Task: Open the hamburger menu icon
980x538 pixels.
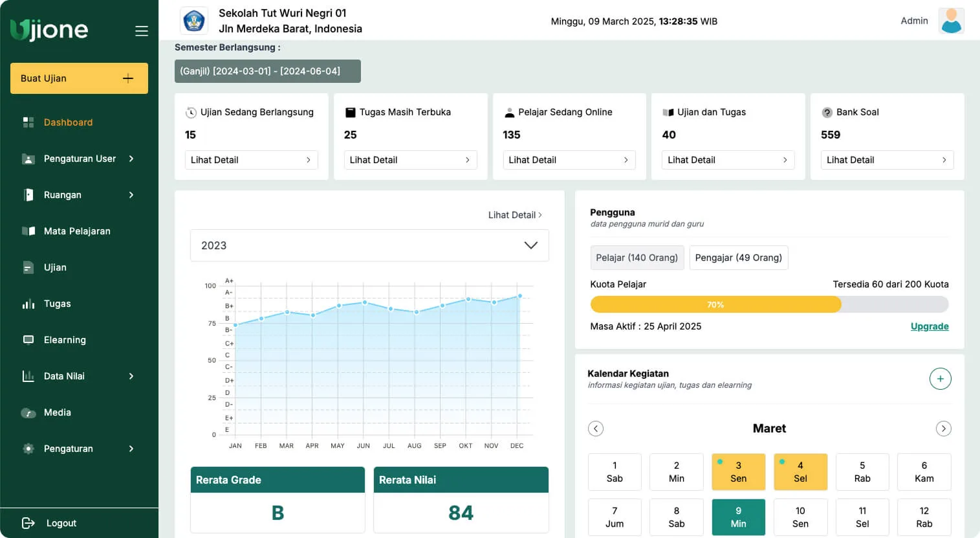Action: point(142,31)
